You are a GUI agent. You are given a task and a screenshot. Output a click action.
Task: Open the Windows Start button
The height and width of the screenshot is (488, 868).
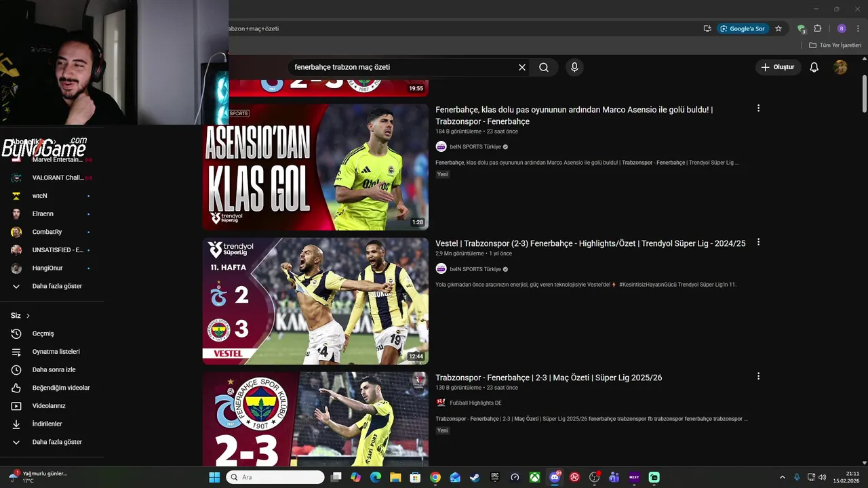214,477
